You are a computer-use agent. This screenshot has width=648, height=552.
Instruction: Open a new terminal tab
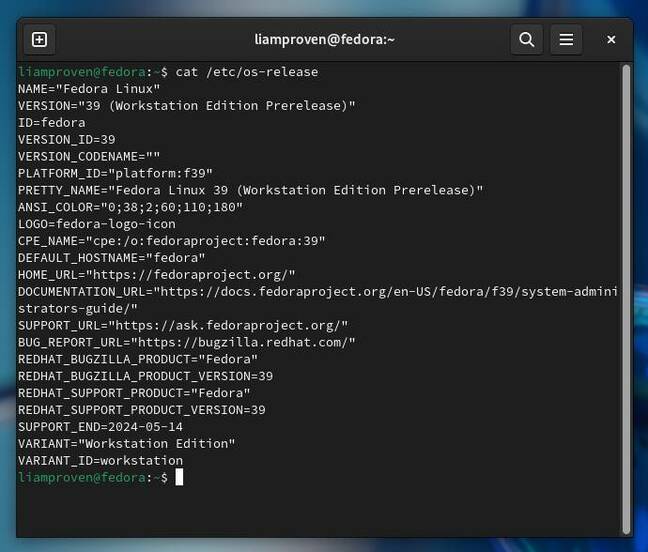[39, 40]
